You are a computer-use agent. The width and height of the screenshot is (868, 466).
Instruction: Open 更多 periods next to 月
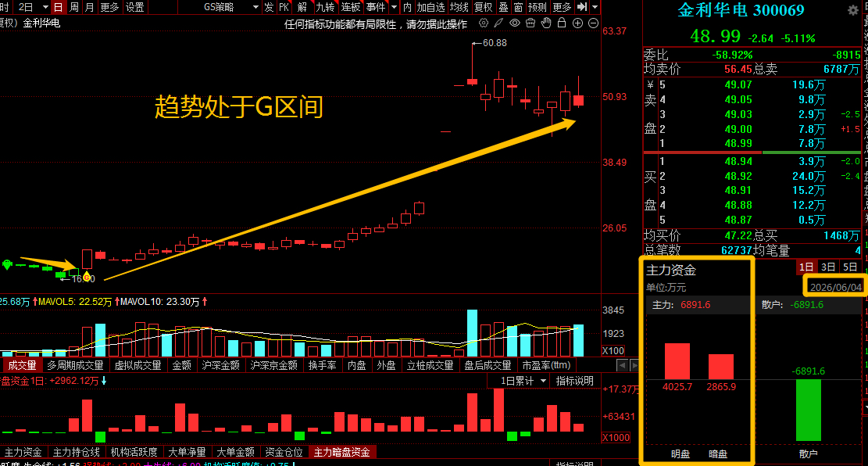coord(109,7)
